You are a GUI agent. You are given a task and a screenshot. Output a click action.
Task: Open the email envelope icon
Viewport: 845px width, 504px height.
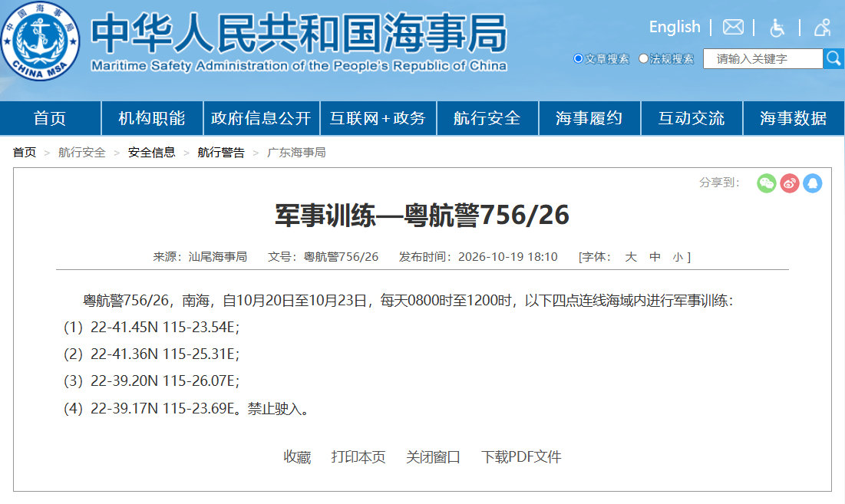[733, 27]
